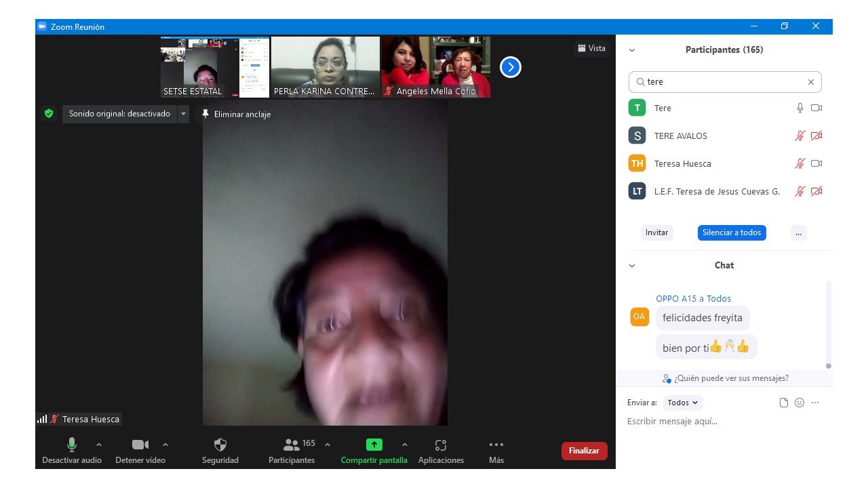Clear the participant search with X
Image resolution: width=868 pixels, height=488 pixels.
coord(810,82)
